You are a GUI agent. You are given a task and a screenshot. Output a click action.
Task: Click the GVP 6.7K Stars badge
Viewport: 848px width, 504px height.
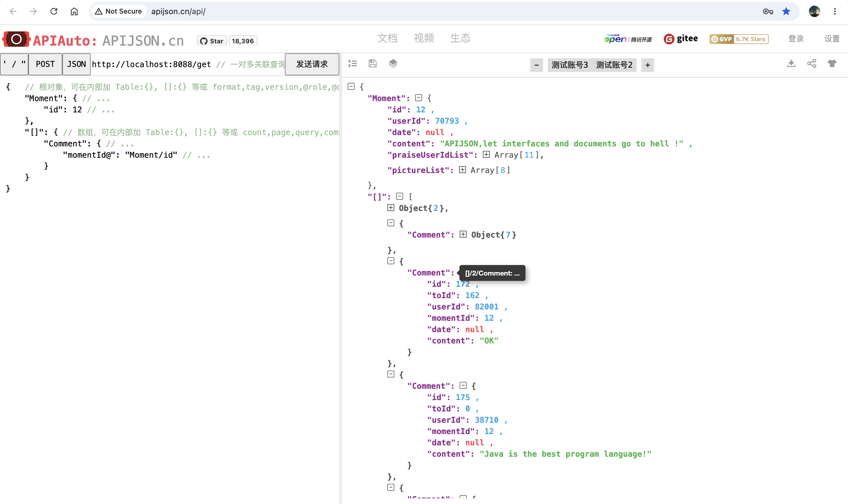click(739, 39)
